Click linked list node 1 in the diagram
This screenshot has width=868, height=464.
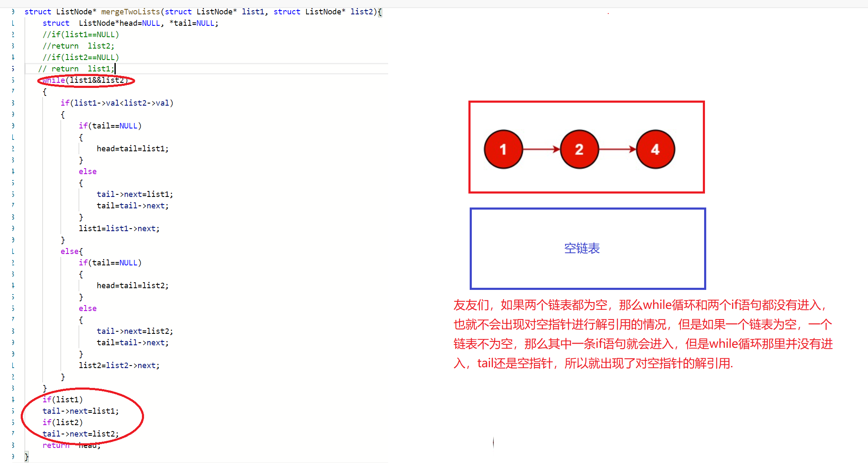[x=503, y=149]
